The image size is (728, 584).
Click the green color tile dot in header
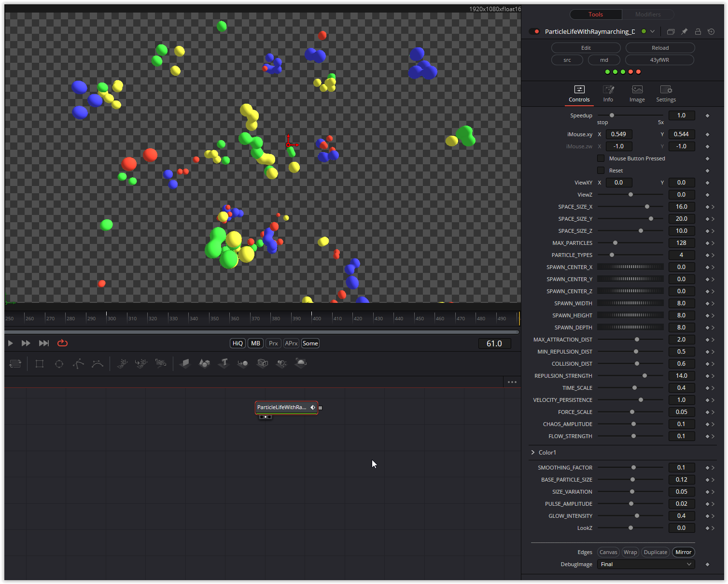point(644,31)
